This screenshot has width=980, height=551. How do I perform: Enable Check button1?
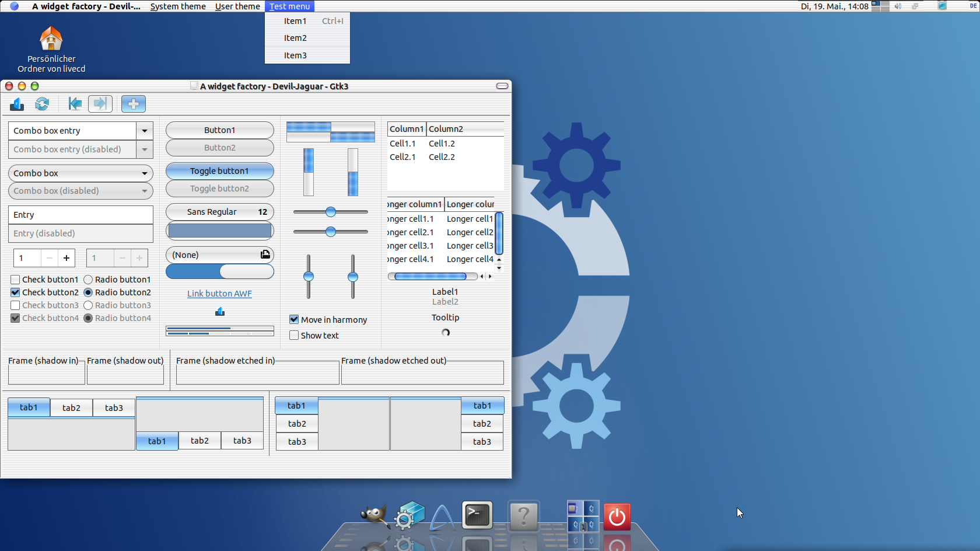point(16,280)
